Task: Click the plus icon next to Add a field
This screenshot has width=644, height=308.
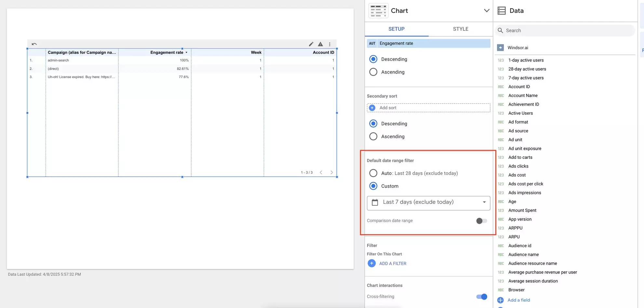Action: [x=501, y=300]
